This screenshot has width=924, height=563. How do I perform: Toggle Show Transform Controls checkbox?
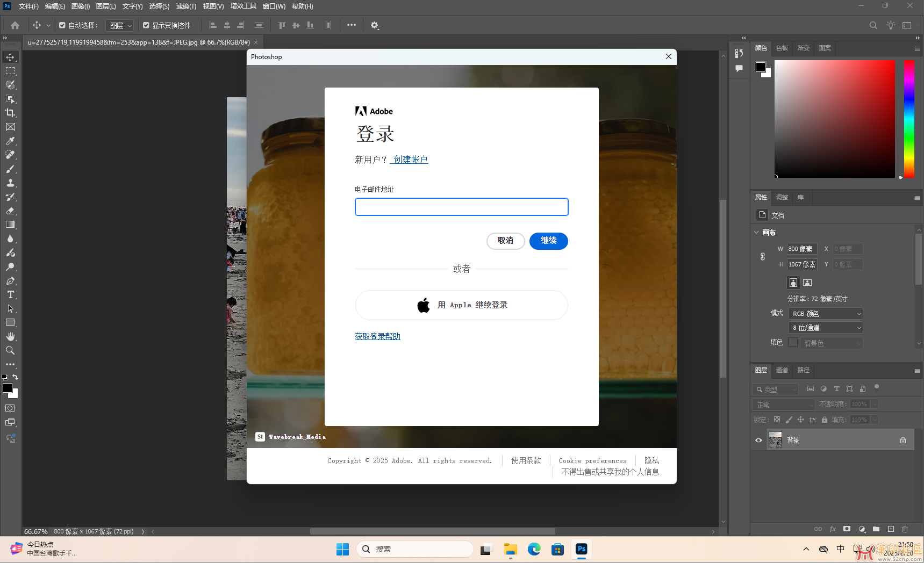pyautogui.click(x=146, y=25)
